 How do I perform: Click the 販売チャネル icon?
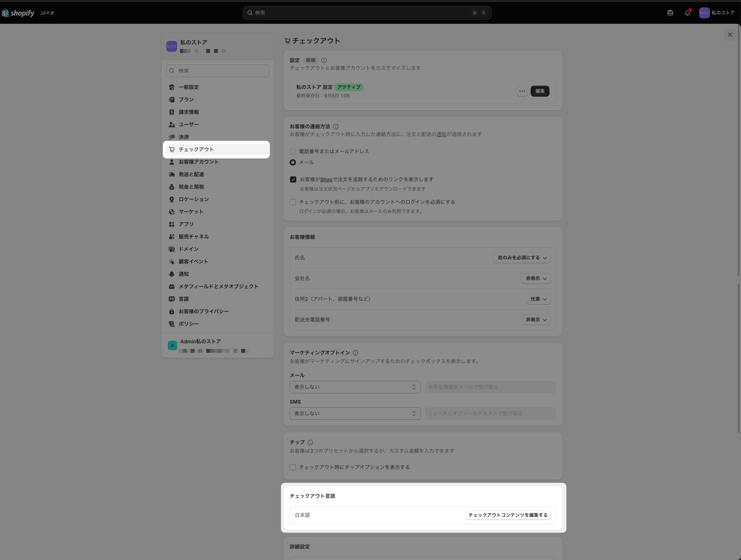(172, 237)
